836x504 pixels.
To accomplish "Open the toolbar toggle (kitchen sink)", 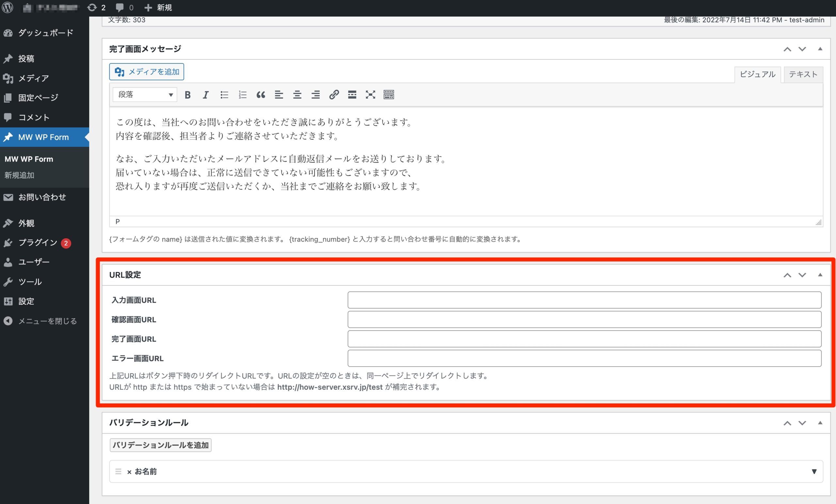I will click(x=389, y=95).
